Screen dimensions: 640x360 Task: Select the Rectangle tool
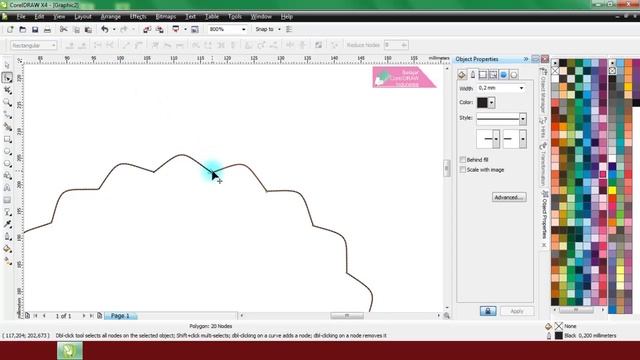pyautogui.click(x=7, y=139)
